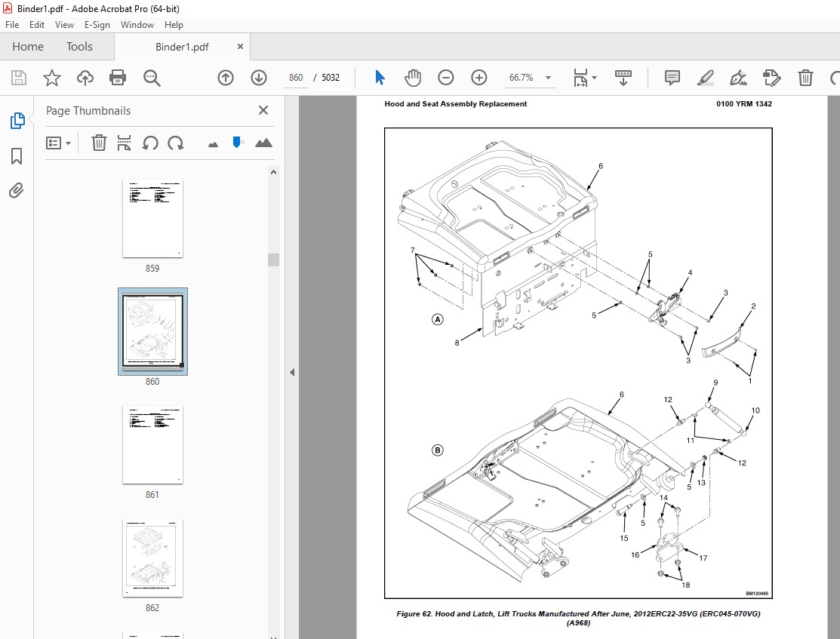Image resolution: width=840 pixels, height=639 pixels.
Task: Open the Edit menu
Action: [37, 25]
